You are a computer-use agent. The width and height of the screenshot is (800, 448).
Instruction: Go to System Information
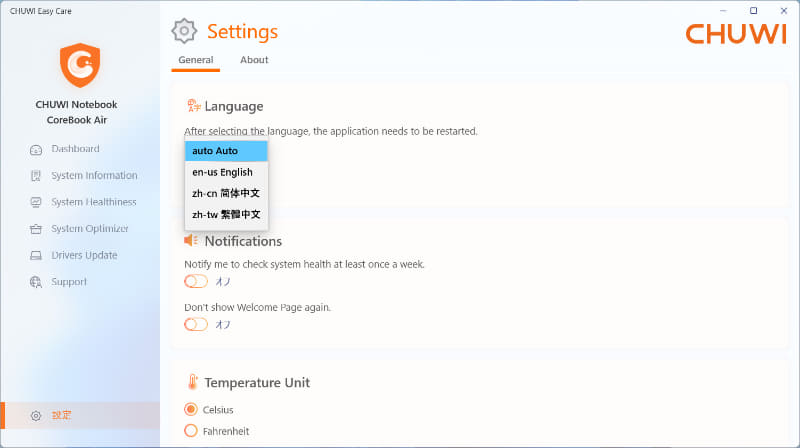94,176
